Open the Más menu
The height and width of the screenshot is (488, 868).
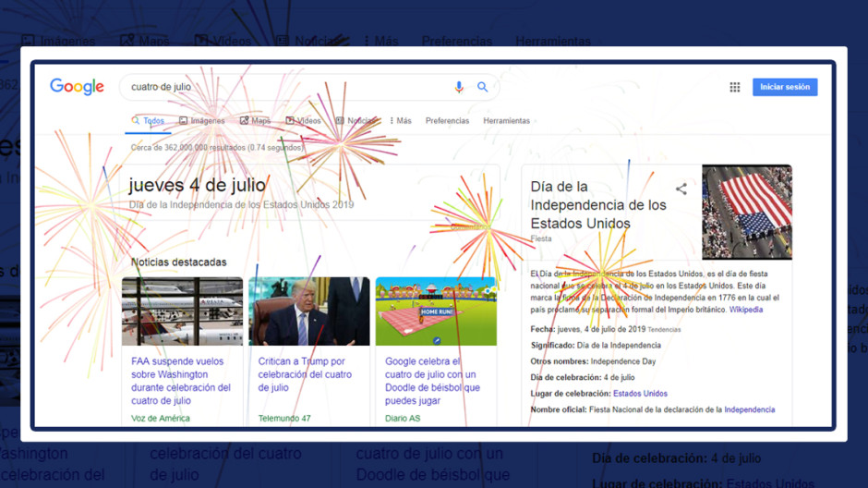pos(401,121)
